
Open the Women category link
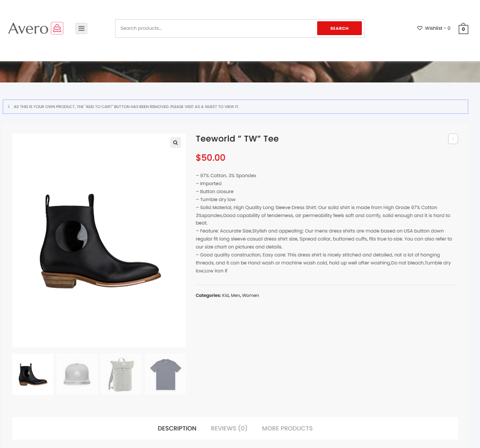coord(251,295)
